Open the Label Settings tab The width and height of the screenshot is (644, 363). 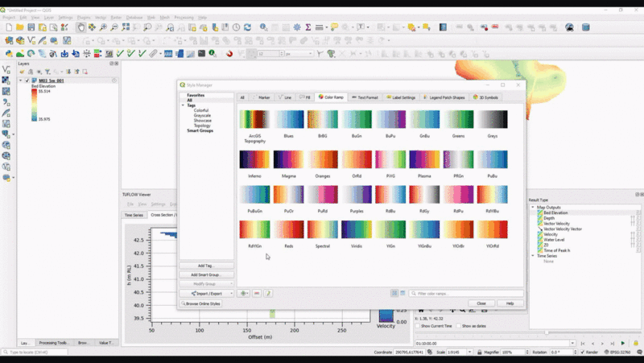click(399, 97)
